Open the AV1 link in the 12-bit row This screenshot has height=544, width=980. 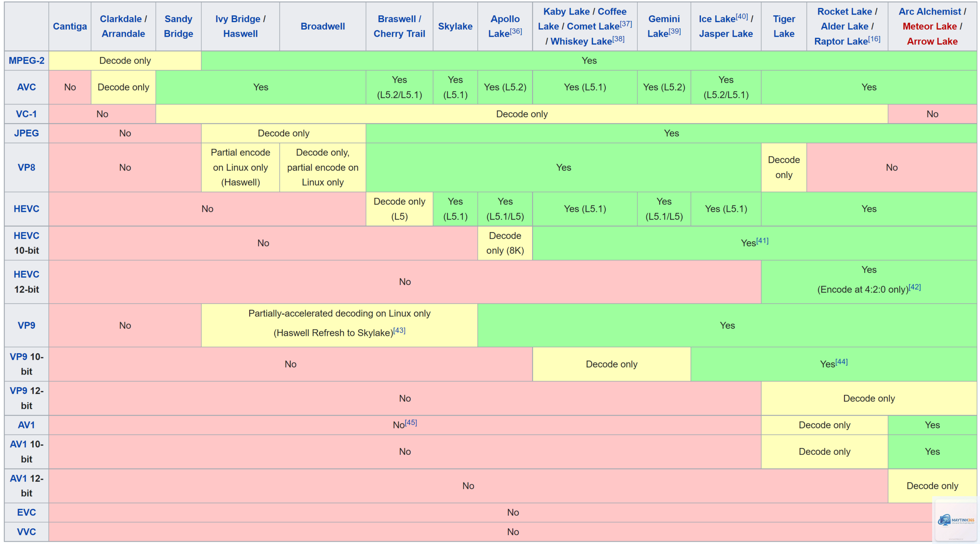18,478
